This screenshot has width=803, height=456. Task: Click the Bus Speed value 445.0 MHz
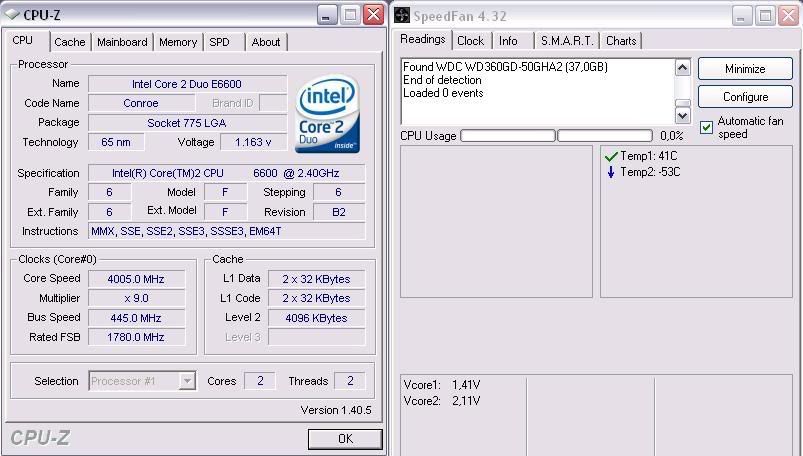tap(136, 318)
